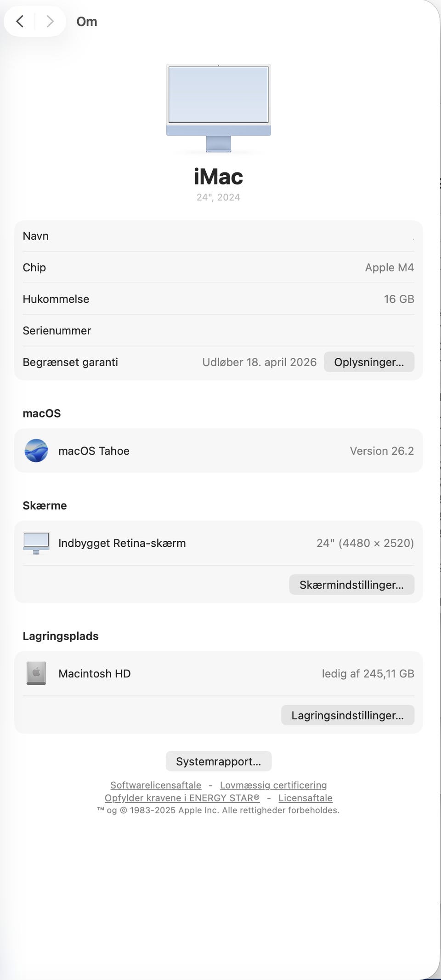Screen dimensions: 441x980
Task: Open warranty details with Oplysninger button
Action: [368, 362]
